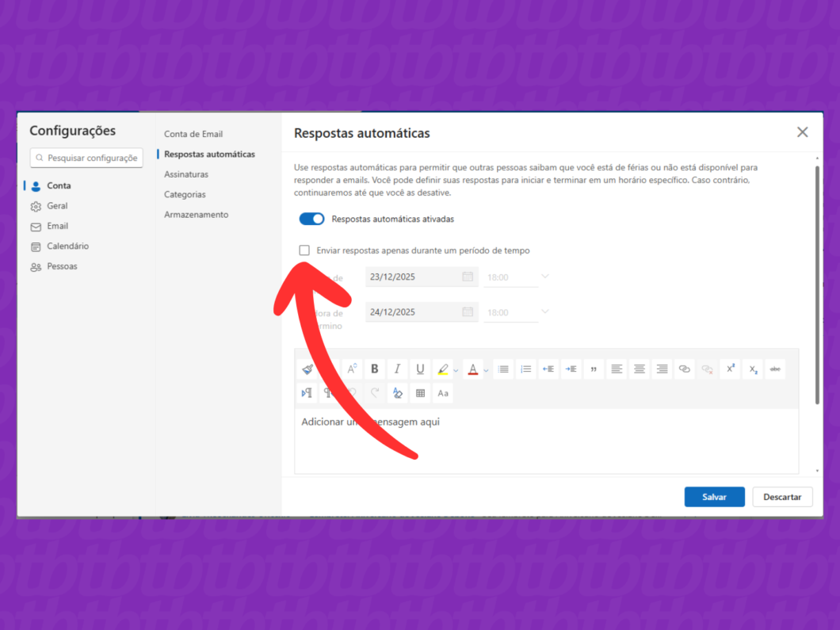Click the search configuration field
Viewport: 840px width, 630px height.
86,158
